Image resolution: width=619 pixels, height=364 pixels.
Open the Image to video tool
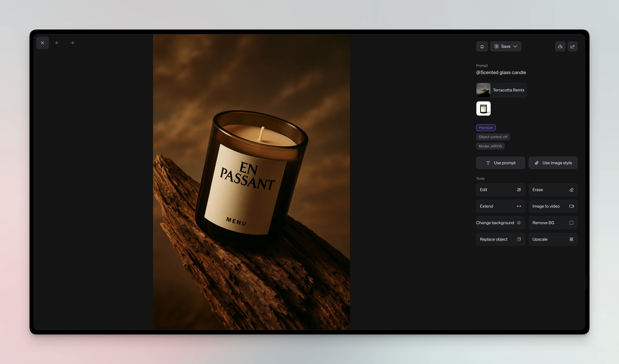pyautogui.click(x=553, y=206)
